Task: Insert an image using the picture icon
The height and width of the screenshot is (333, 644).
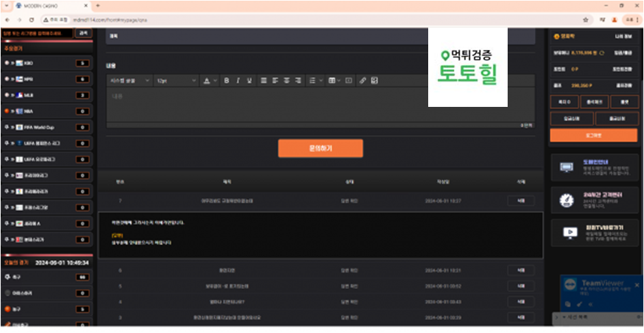Action: 375,81
